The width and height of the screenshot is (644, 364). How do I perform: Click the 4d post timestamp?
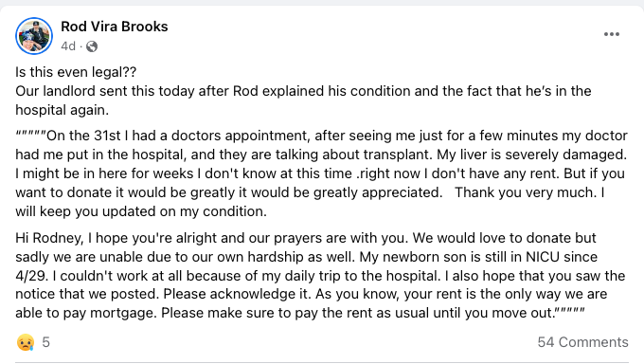[x=68, y=46]
